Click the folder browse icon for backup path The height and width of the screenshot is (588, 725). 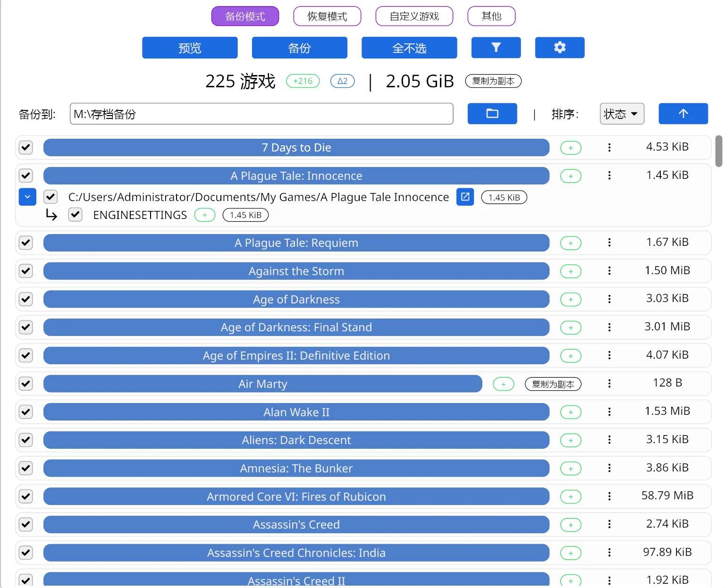[492, 114]
